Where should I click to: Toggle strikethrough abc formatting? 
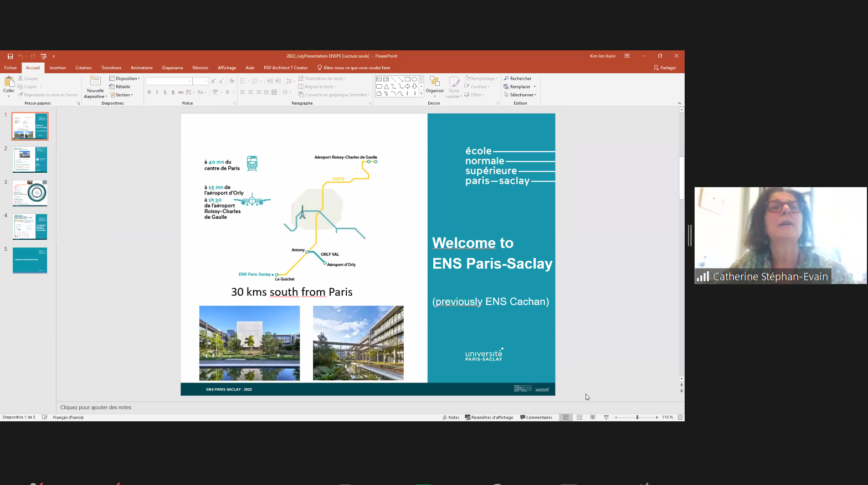pyautogui.click(x=181, y=92)
